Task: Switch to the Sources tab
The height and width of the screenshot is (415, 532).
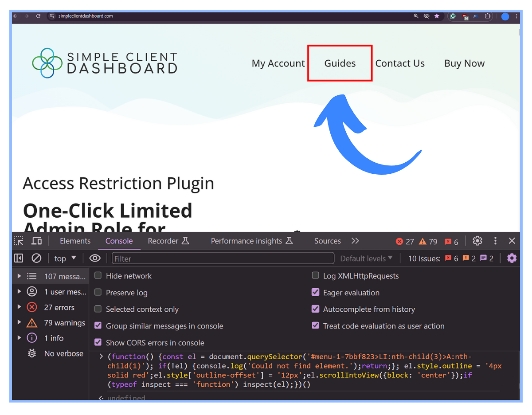Action: [x=328, y=241]
